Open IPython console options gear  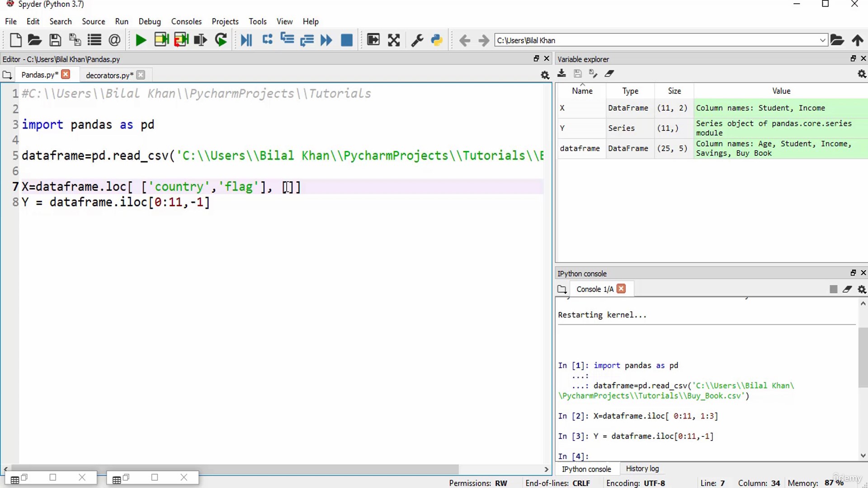coord(862,289)
